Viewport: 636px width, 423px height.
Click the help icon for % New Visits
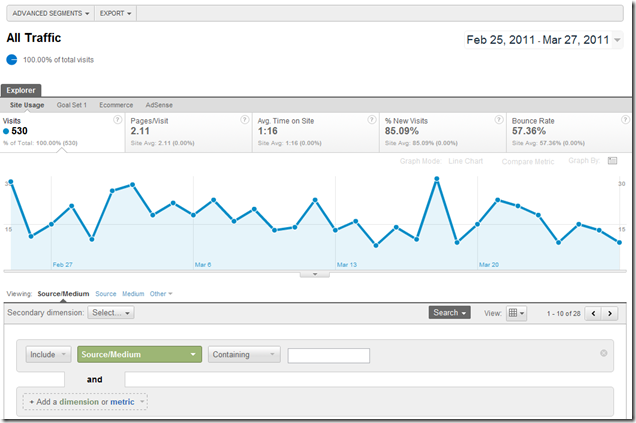pyautogui.click(x=499, y=120)
